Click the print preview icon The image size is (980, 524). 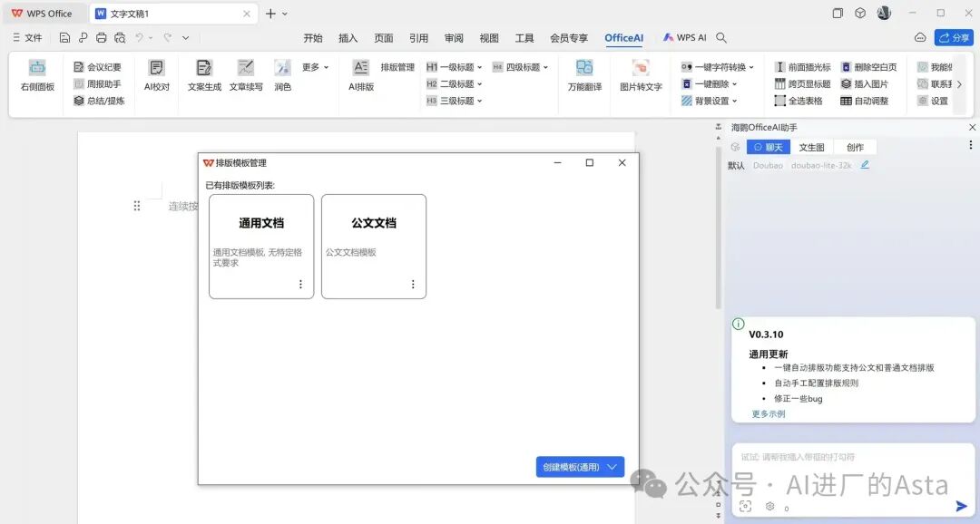120,37
